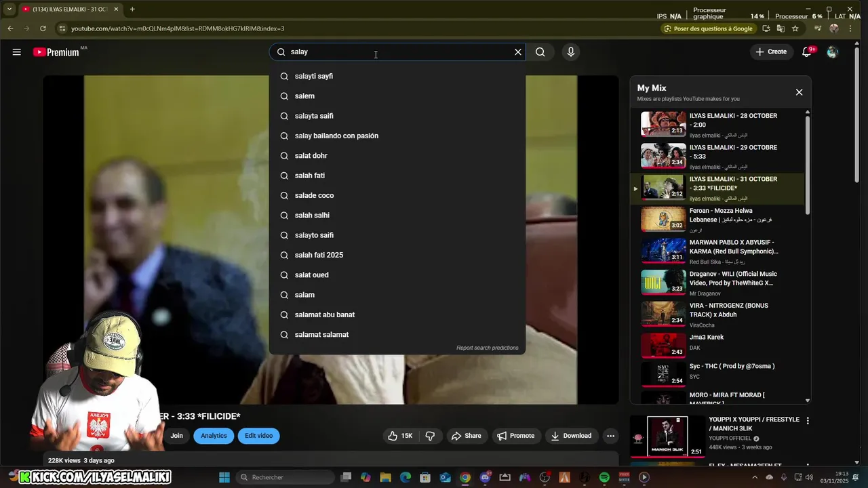Clear the search box with X
The image size is (868, 488).
(518, 52)
